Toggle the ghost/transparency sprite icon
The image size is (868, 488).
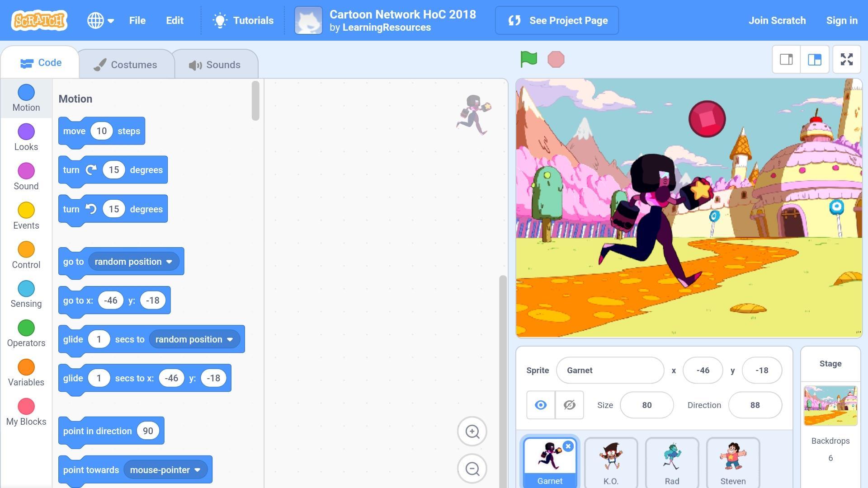click(569, 405)
